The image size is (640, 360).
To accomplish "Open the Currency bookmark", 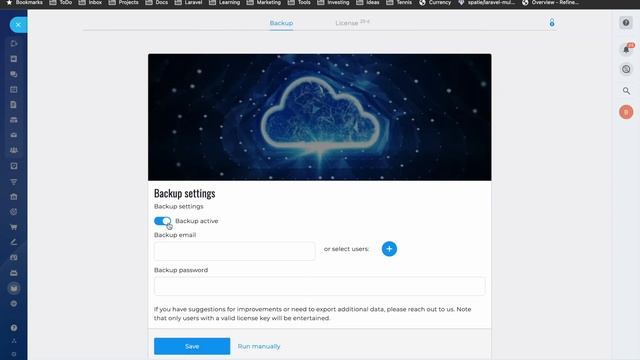I will (x=435, y=2).
